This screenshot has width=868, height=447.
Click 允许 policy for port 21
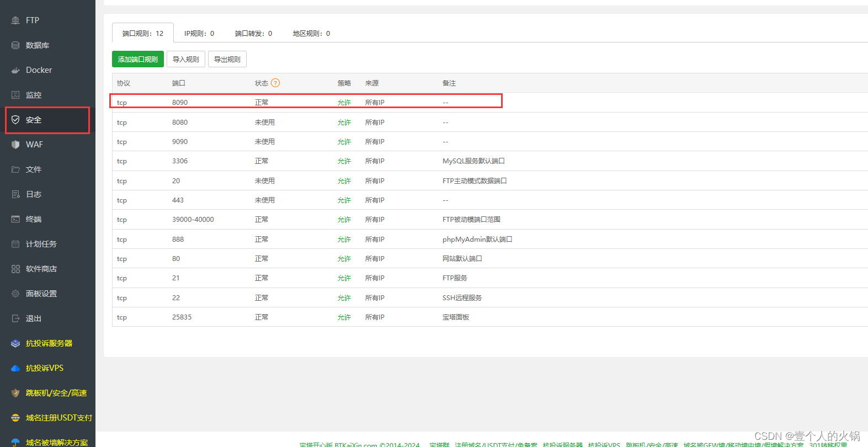click(344, 278)
